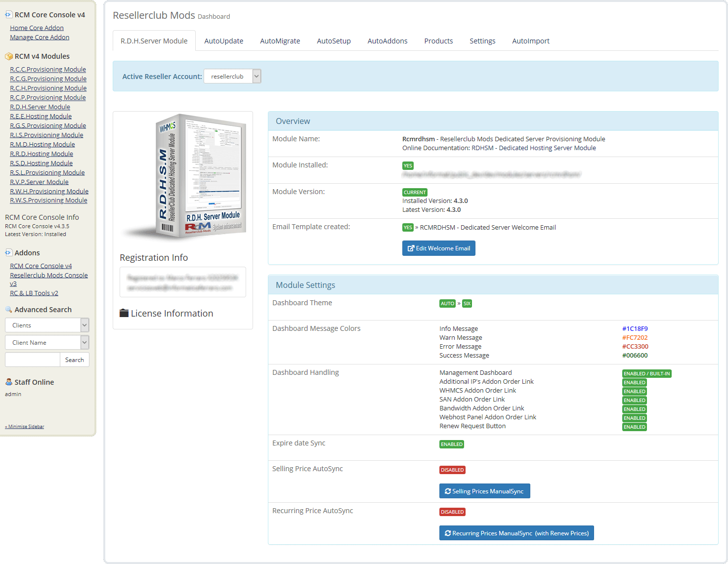Click the ENABLED / BUILT-IN badge
728x564 pixels.
647,374
